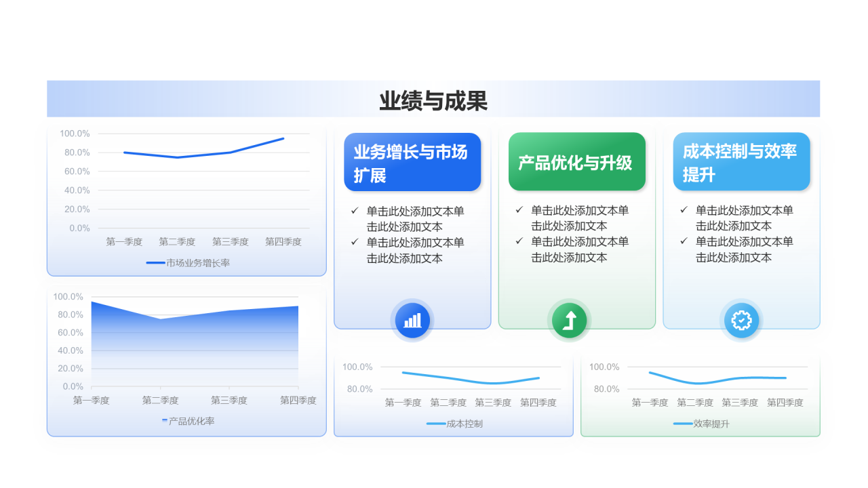Click 60.0% axis label in 市场业务增长率 chart
Image resolution: width=868 pixels, height=488 pixels.
coord(77,171)
